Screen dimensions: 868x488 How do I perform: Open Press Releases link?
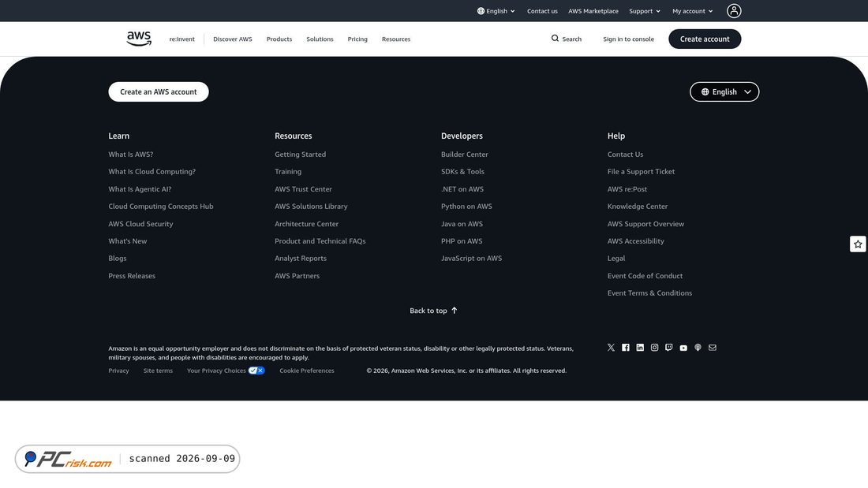pyautogui.click(x=132, y=276)
